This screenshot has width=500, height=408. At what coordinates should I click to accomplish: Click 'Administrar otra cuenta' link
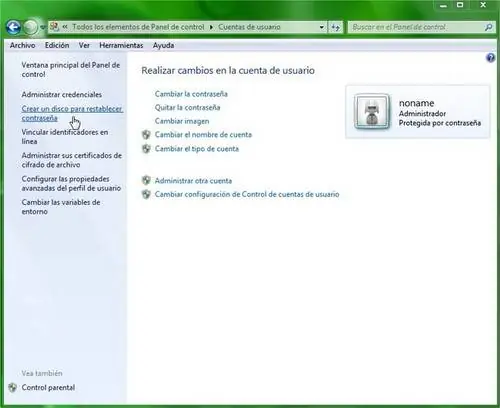tap(193, 181)
